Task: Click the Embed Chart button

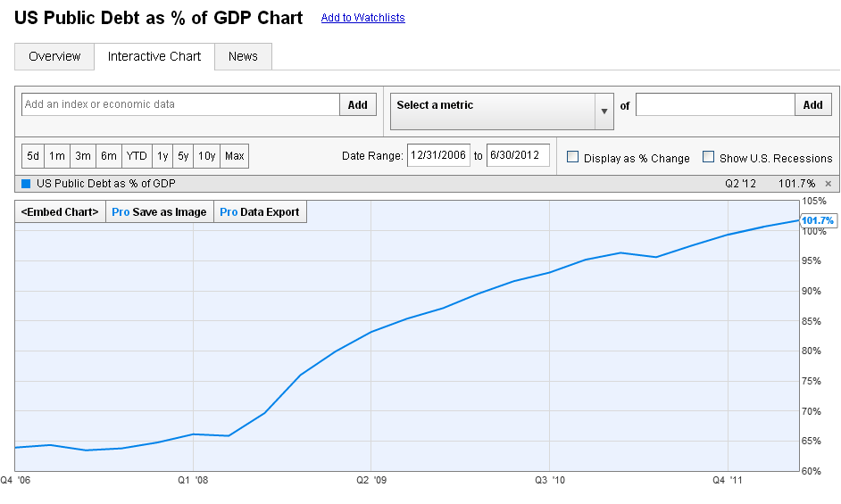Action: 61,212
